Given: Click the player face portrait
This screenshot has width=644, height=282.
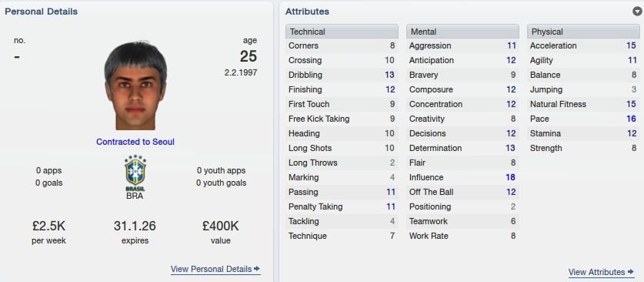Looking at the screenshot, I should (135, 86).
